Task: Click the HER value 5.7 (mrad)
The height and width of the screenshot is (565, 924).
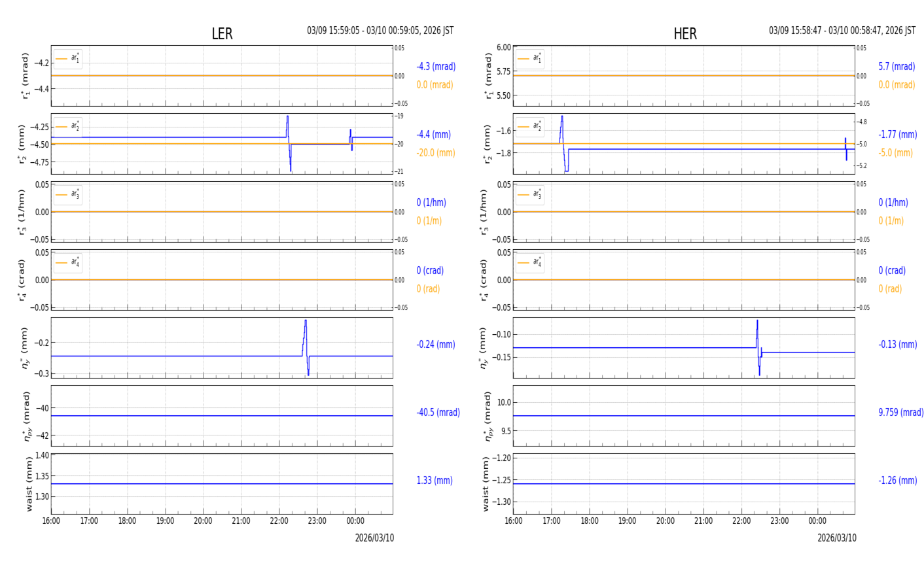Action: coord(897,67)
